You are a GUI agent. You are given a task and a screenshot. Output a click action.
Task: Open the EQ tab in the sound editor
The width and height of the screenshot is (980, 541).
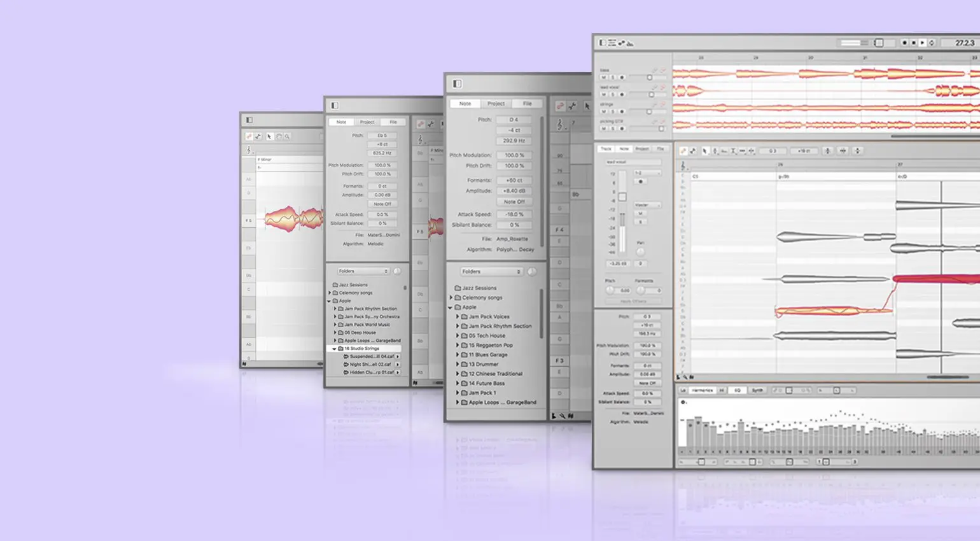[738, 390]
